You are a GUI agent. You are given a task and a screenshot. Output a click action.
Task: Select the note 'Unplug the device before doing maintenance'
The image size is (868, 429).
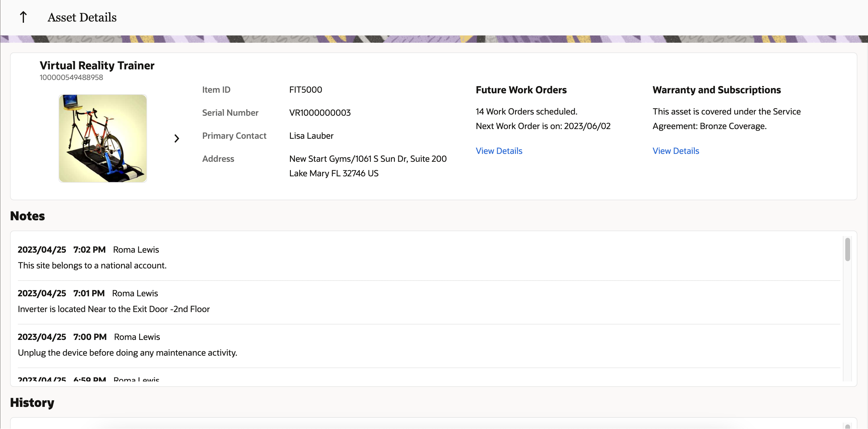[x=127, y=353]
